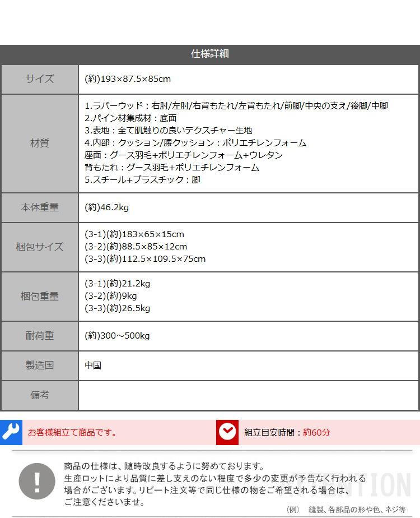The image size is (420, 518).
Task: Select the サイズ row label
Action: [x=40, y=79]
